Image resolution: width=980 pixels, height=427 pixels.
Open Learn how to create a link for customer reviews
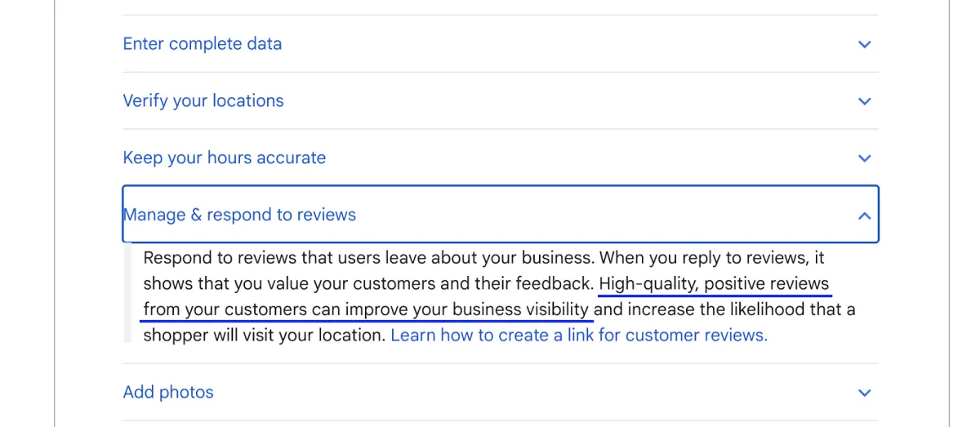point(579,336)
